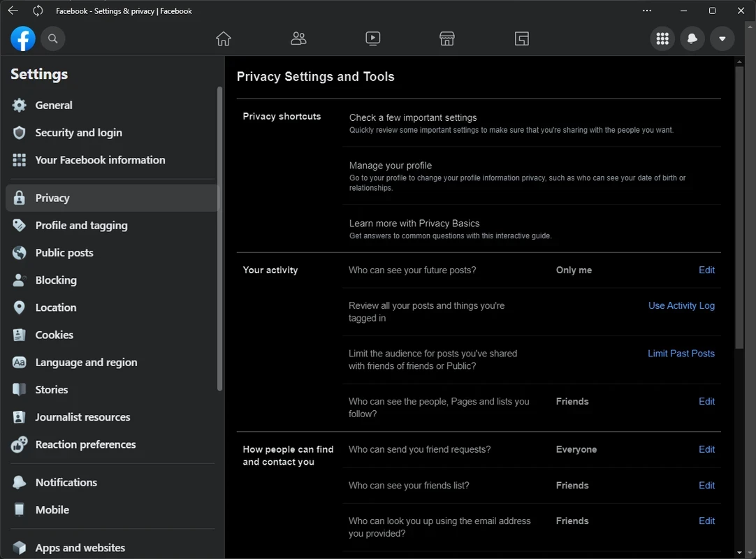Open Friends icon in top navigation
The image size is (756, 559).
[298, 39]
